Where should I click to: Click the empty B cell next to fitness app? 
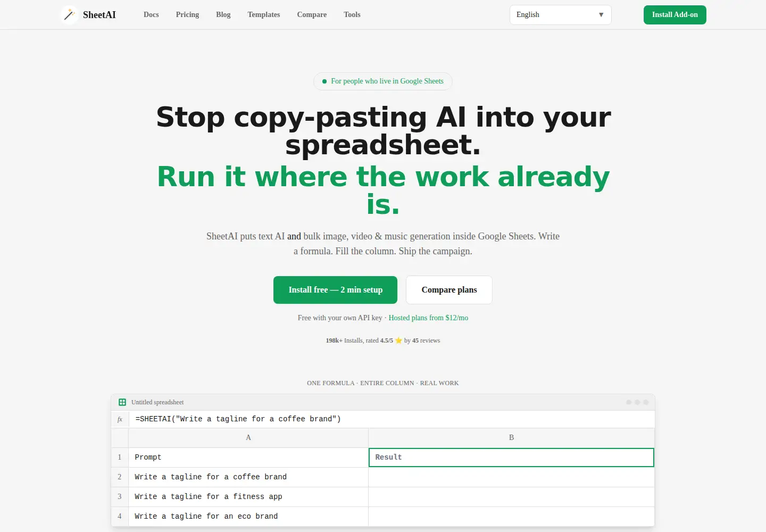click(511, 497)
